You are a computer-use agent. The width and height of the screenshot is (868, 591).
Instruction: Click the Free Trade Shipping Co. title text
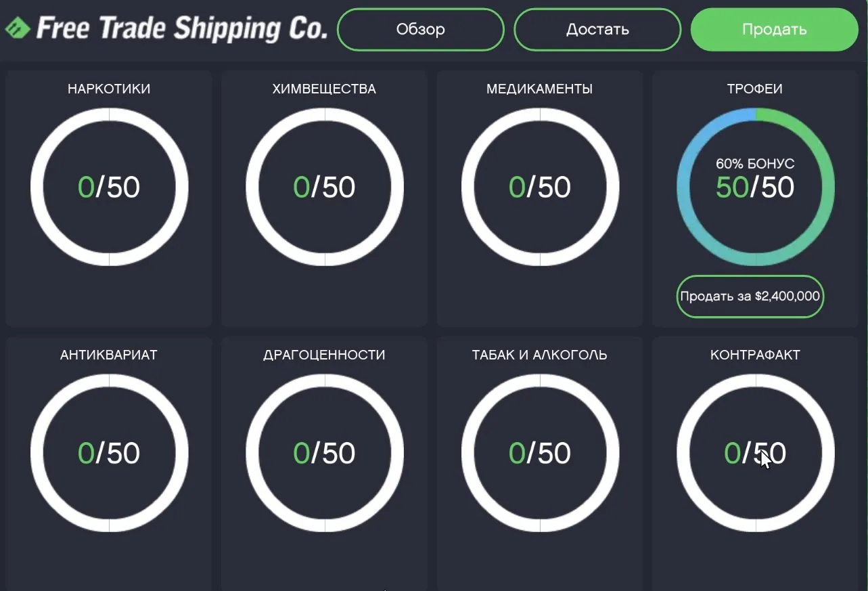point(181,28)
